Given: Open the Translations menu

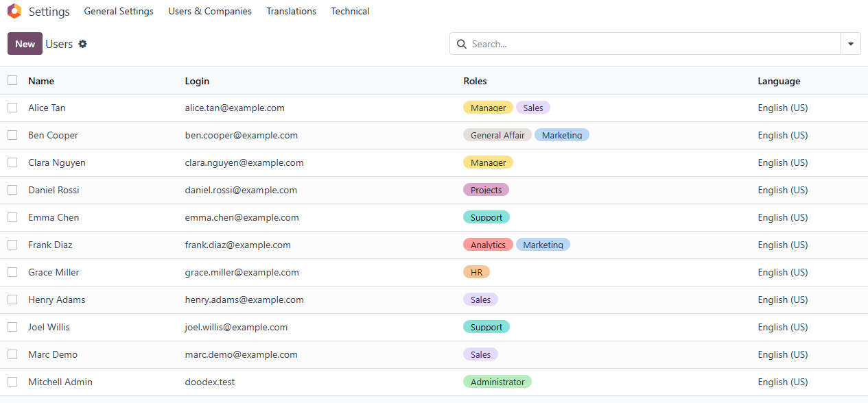Looking at the screenshot, I should tap(292, 11).
